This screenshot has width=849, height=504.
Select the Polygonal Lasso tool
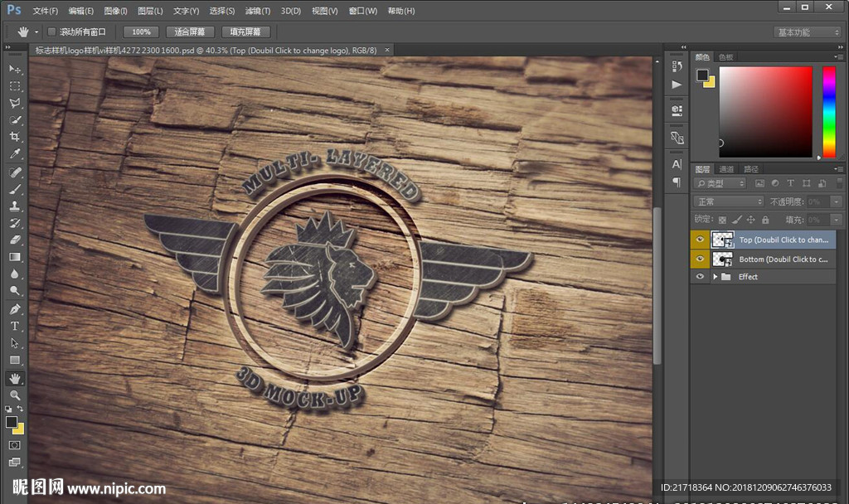(x=15, y=103)
